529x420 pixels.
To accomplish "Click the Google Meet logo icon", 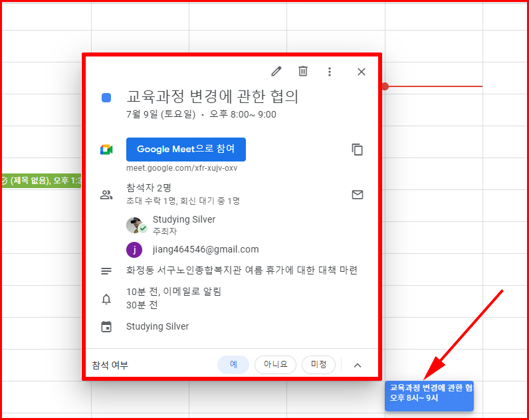I will (x=106, y=150).
